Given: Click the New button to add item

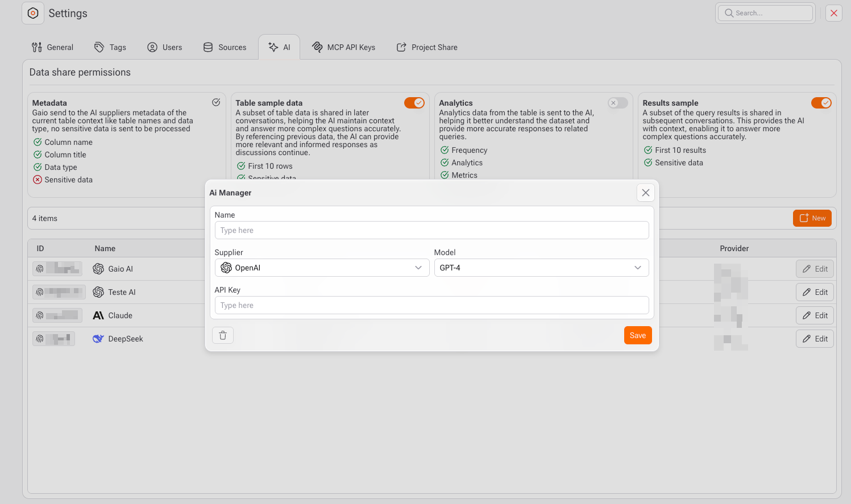Looking at the screenshot, I should click(812, 218).
